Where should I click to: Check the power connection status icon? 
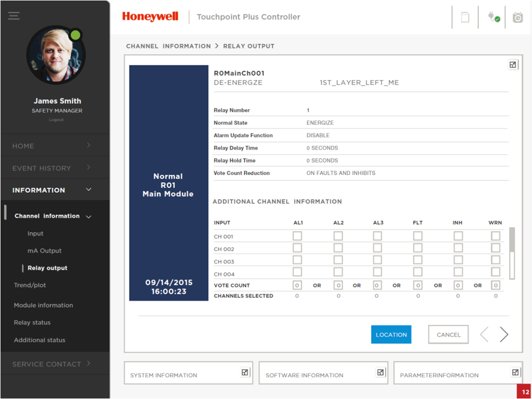pyautogui.click(x=493, y=17)
